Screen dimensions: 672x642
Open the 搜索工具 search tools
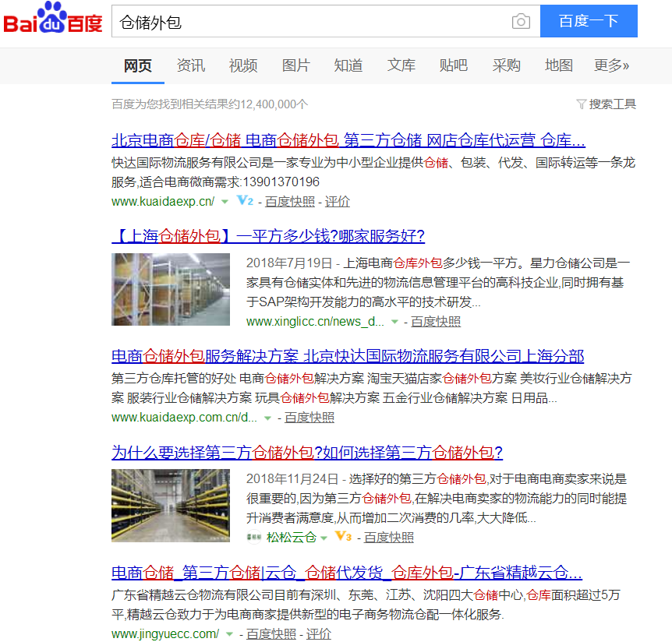coord(613,104)
